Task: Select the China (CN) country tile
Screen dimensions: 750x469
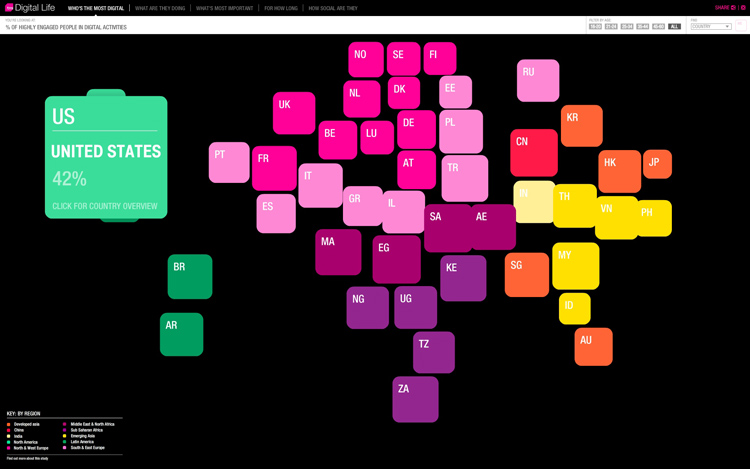Action: click(534, 153)
